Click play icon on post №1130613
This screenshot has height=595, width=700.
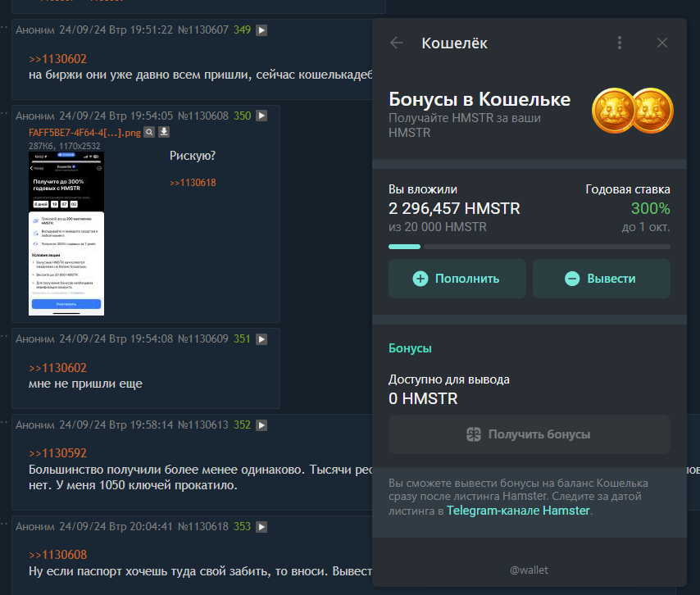pos(261,425)
